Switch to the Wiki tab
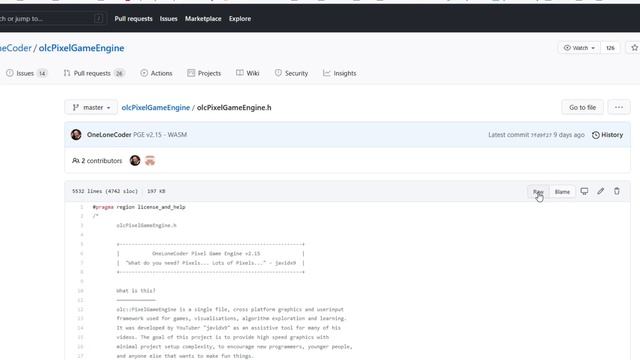The height and width of the screenshot is (360, 640). [247, 73]
